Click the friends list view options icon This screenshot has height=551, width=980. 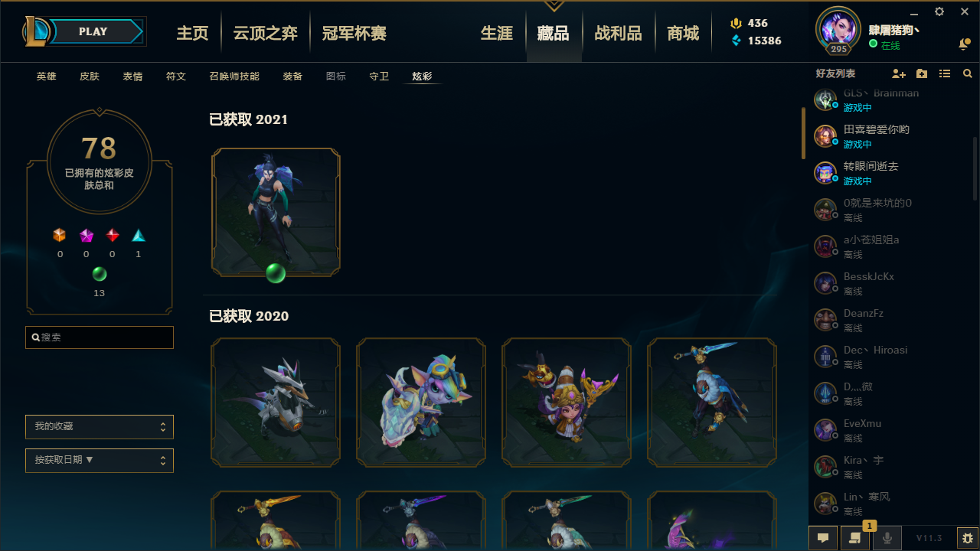945,73
